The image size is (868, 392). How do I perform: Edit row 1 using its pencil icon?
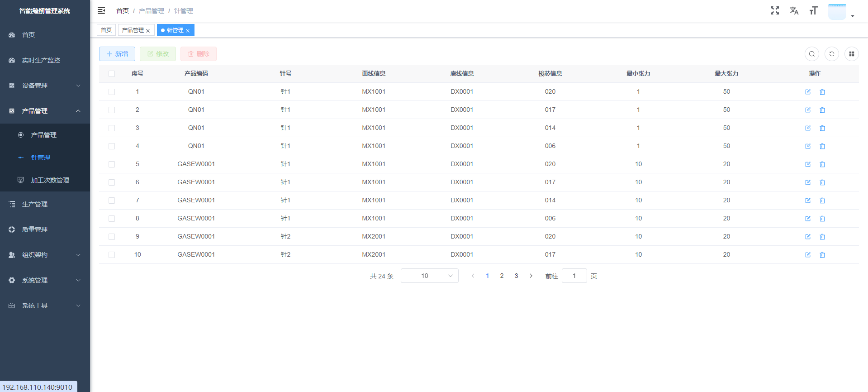point(807,92)
